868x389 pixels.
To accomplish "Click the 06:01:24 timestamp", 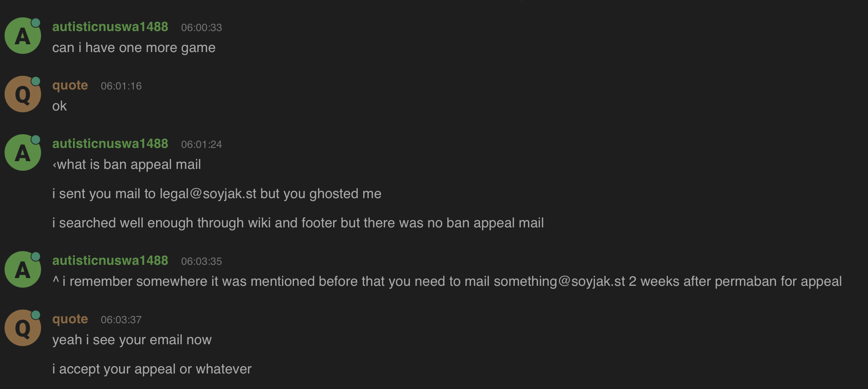I will [201, 145].
